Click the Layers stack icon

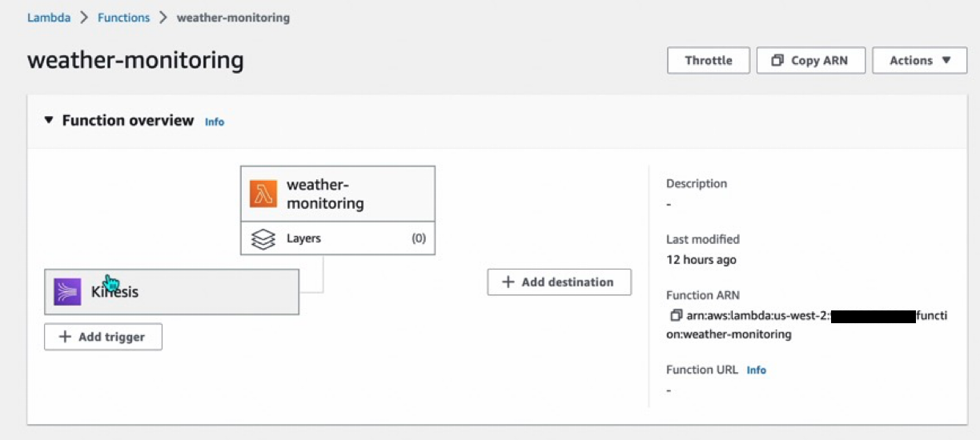coord(263,238)
